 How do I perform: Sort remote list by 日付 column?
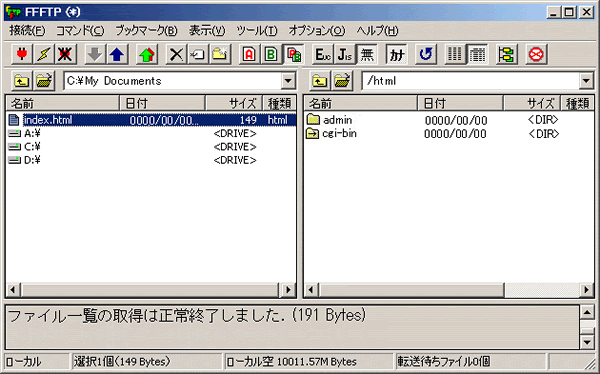(460, 103)
